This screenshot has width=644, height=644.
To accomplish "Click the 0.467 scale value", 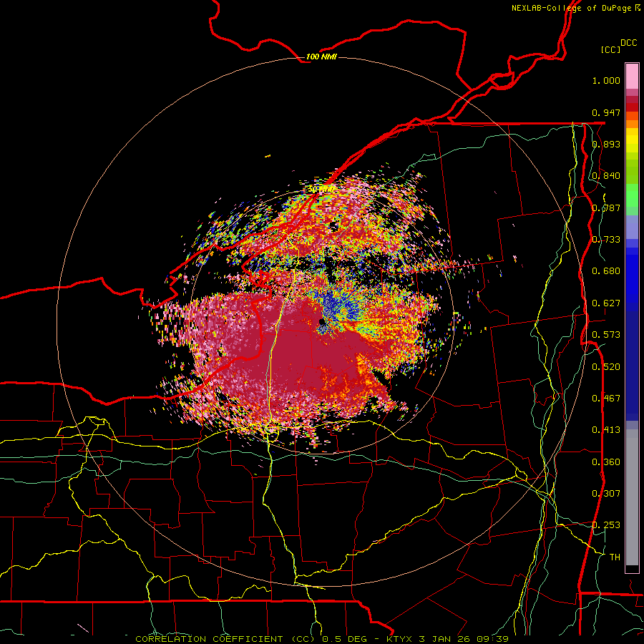I will (x=606, y=399).
